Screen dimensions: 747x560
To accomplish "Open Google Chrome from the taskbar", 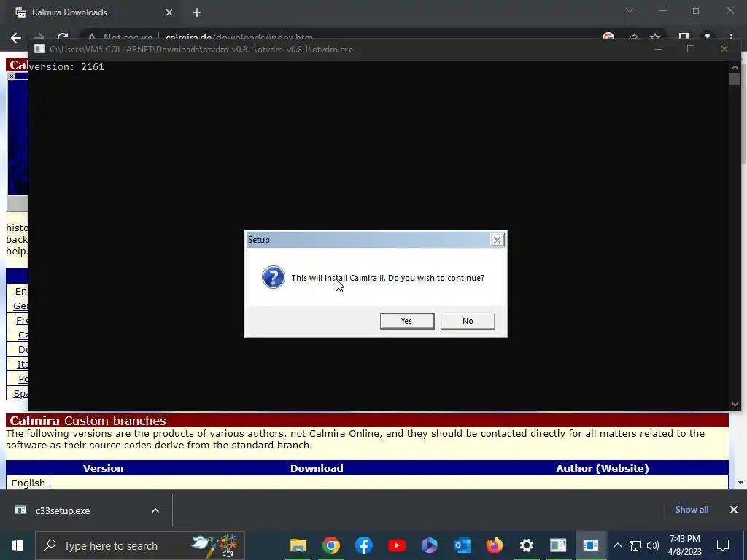I will point(331,545).
